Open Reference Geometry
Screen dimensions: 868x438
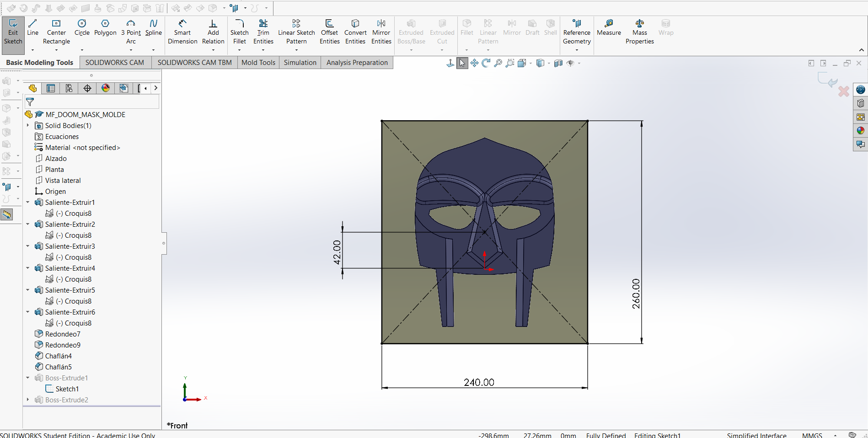(x=577, y=32)
